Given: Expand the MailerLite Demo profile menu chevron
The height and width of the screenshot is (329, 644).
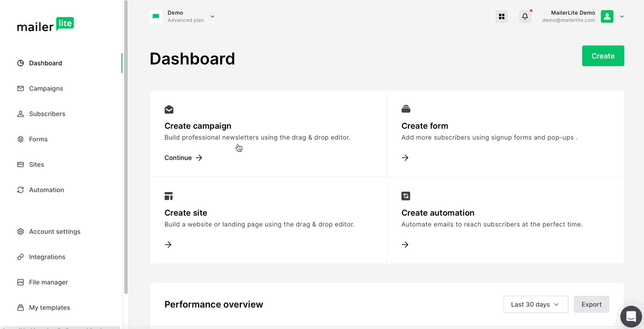Looking at the screenshot, I should click(622, 17).
